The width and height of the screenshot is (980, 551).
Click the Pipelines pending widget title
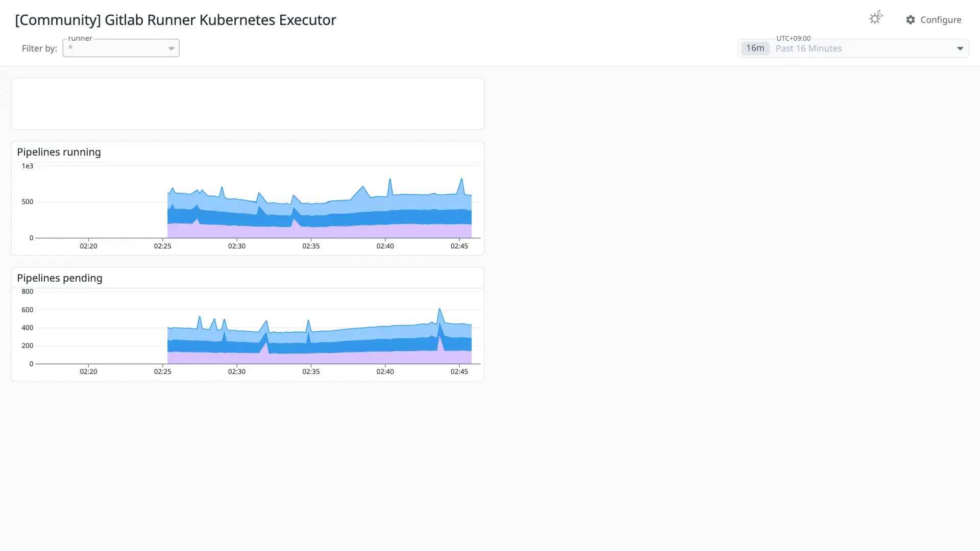(x=60, y=278)
